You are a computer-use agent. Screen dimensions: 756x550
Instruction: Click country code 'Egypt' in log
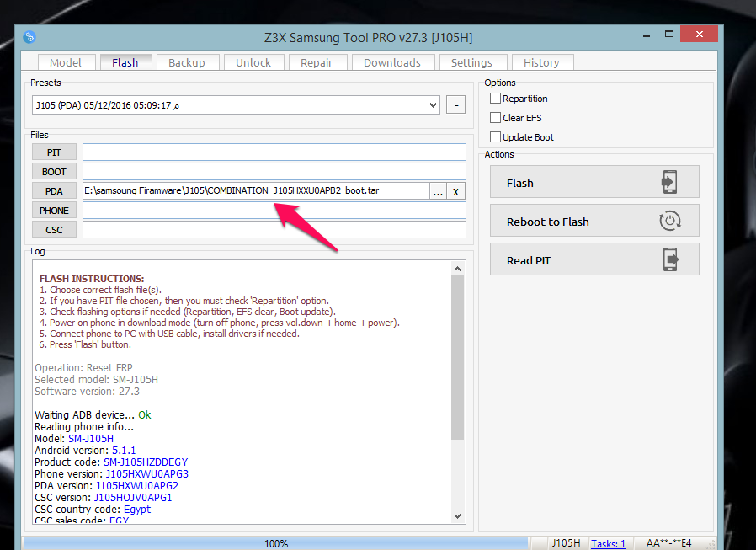coord(137,510)
